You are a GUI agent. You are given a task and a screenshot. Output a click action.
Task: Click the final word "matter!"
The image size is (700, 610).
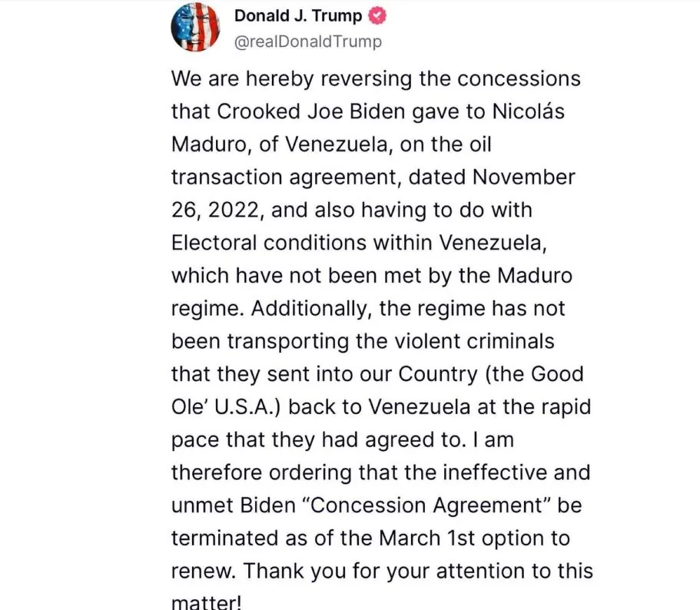pyautogui.click(x=207, y=602)
